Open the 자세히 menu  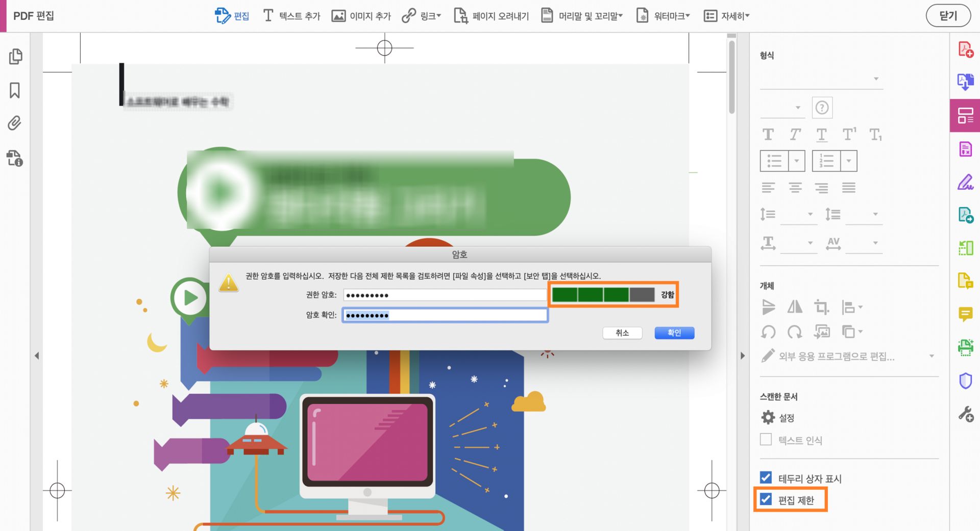pos(726,16)
